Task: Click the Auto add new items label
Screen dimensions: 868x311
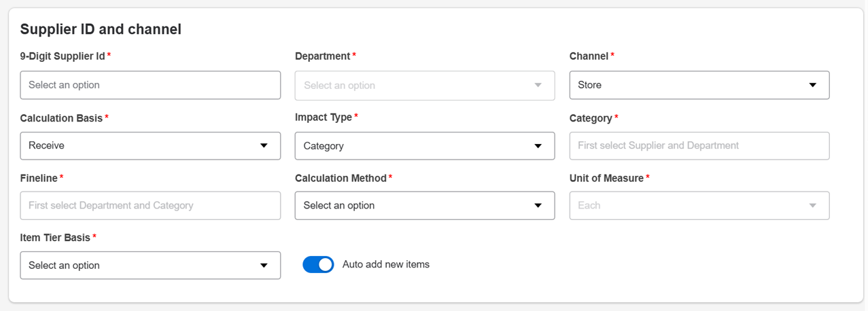Action: 386,265
